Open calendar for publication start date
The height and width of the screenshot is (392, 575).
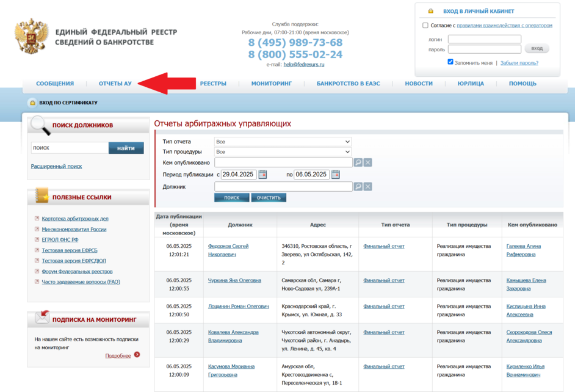pyautogui.click(x=262, y=175)
